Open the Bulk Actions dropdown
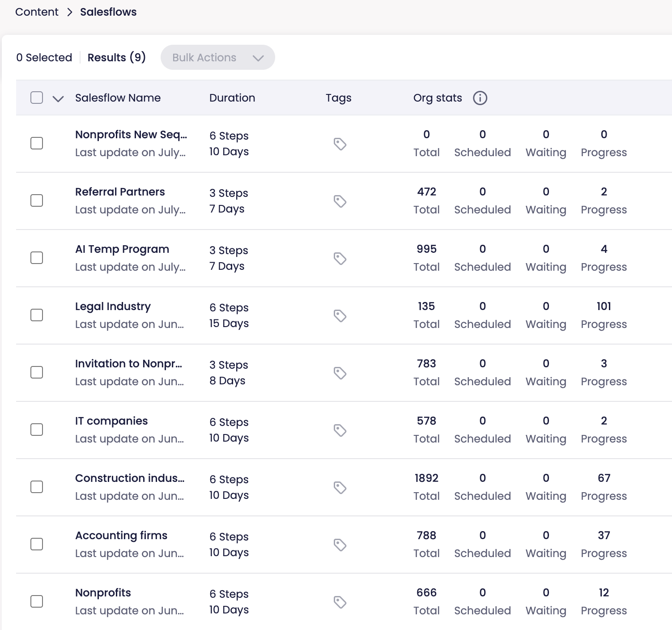 pyautogui.click(x=217, y=57)
